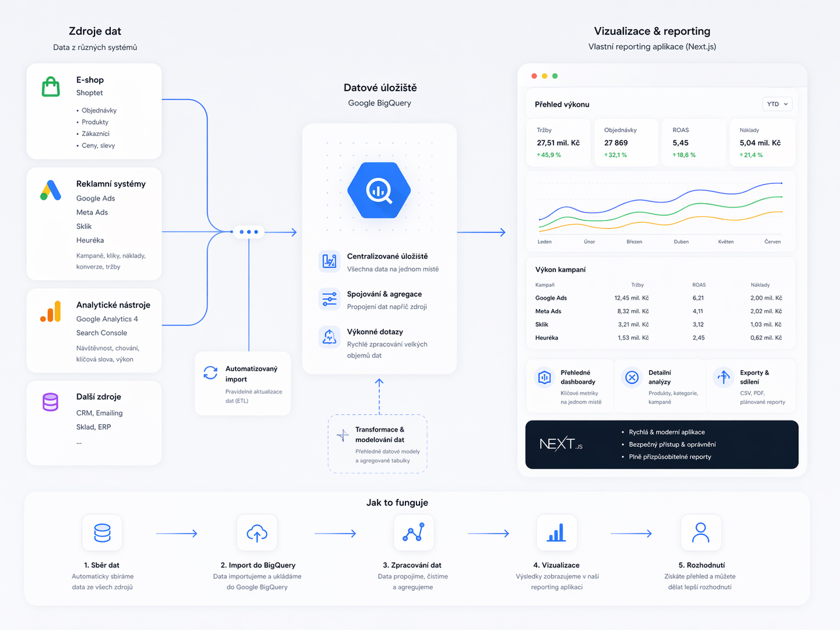This screenshot has width=840, height=630.
Task: Click the database icon above 1. Sběr dat
Action: tap(102, 533)
